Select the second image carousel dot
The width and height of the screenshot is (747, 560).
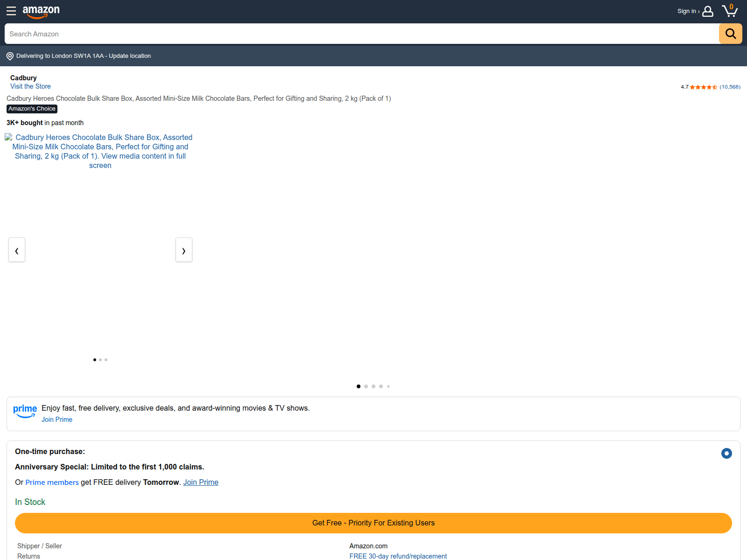(x=100, y=360)
